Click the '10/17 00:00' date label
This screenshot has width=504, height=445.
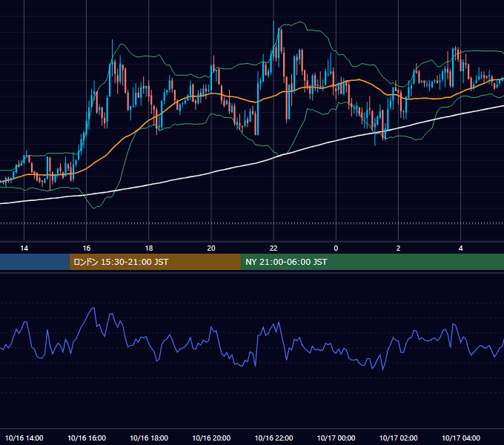click(x=336, y=438)
